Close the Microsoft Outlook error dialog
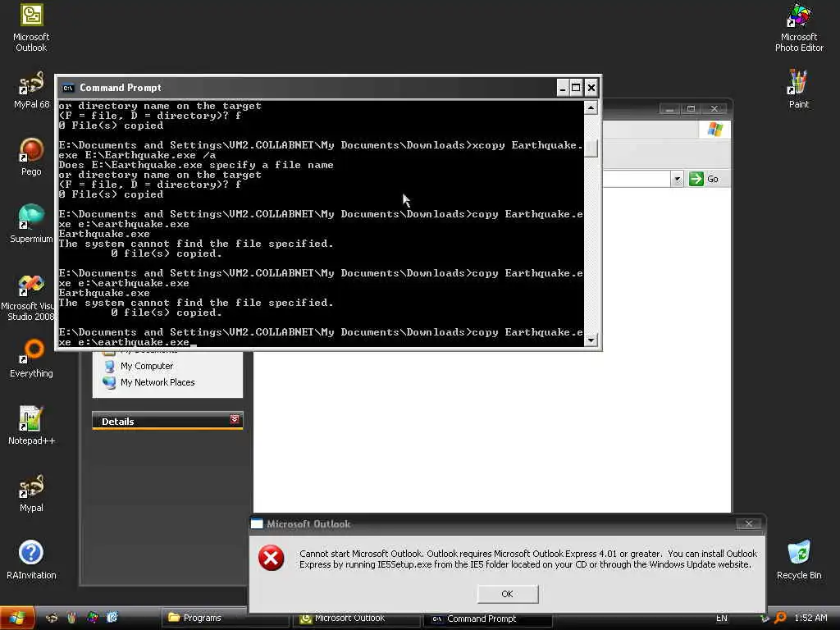Image resolution: width=840 pixels, height=630 pixels. pyautogui.click(x=748, y=523)
